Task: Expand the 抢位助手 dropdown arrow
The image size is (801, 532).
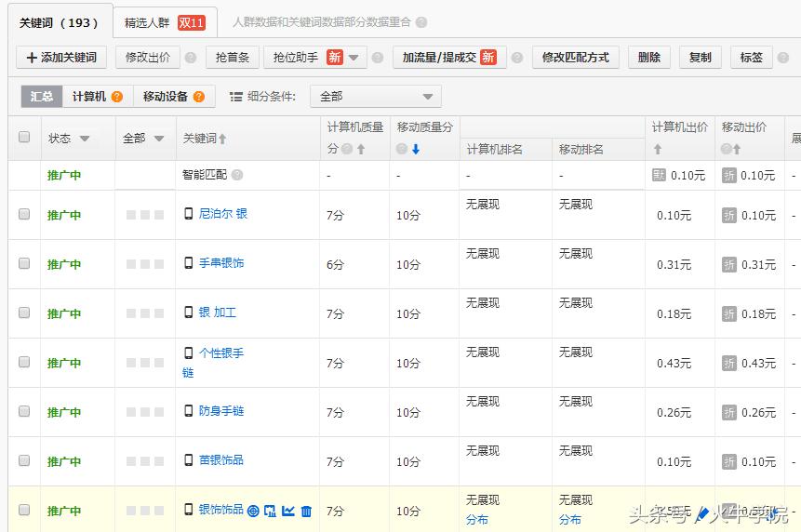Action: coord(354,58)
